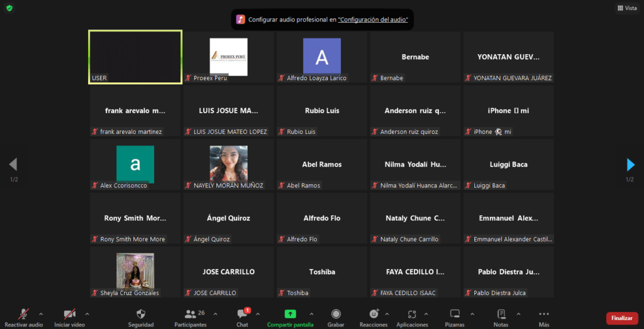This screenshot has height=329, width=644.
Task: Open the Aplicaciones icon
Action: click(x=412, y=314)
